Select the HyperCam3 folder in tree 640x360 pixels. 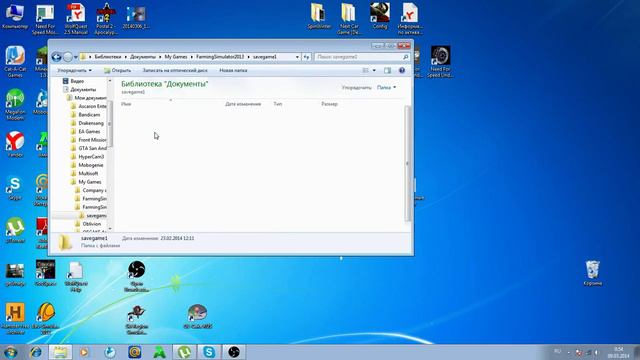(x=87, y=157)
